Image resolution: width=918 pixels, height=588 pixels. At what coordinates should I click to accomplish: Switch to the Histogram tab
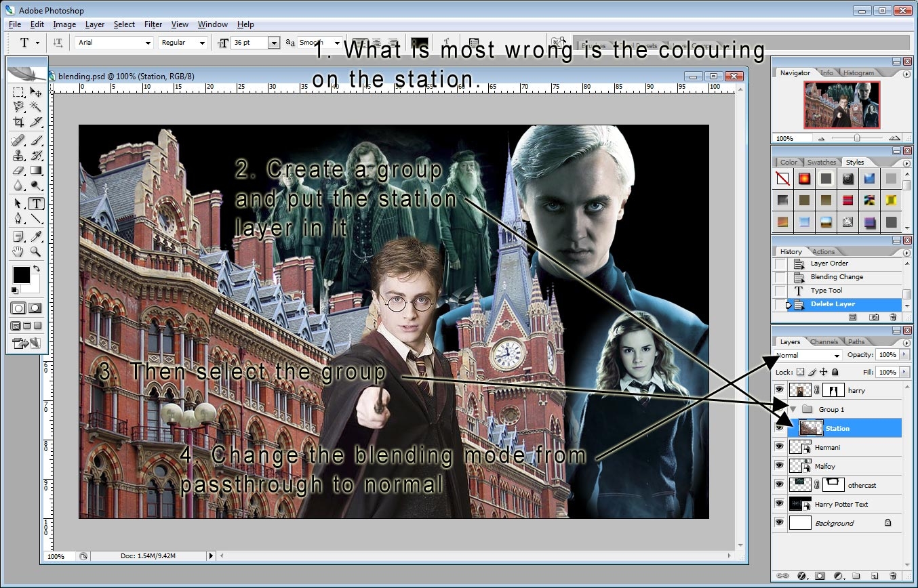(858, 73)
